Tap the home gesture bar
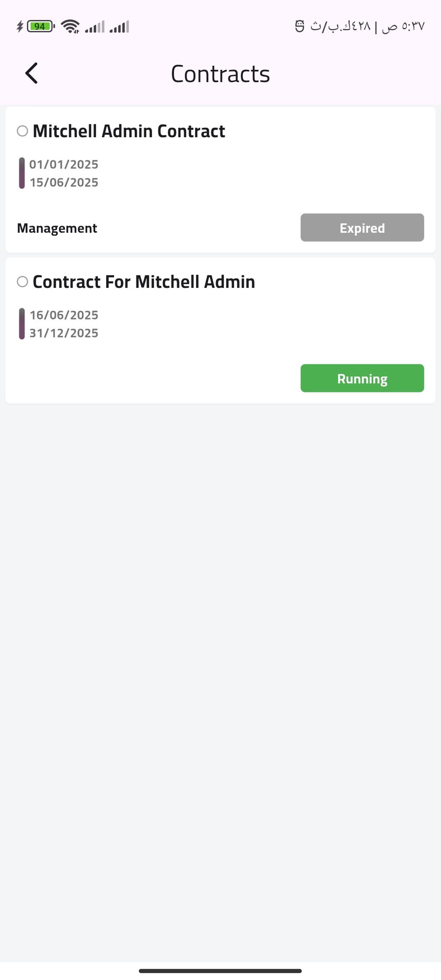This screenshot has height=980, width=441. (220, 971)
